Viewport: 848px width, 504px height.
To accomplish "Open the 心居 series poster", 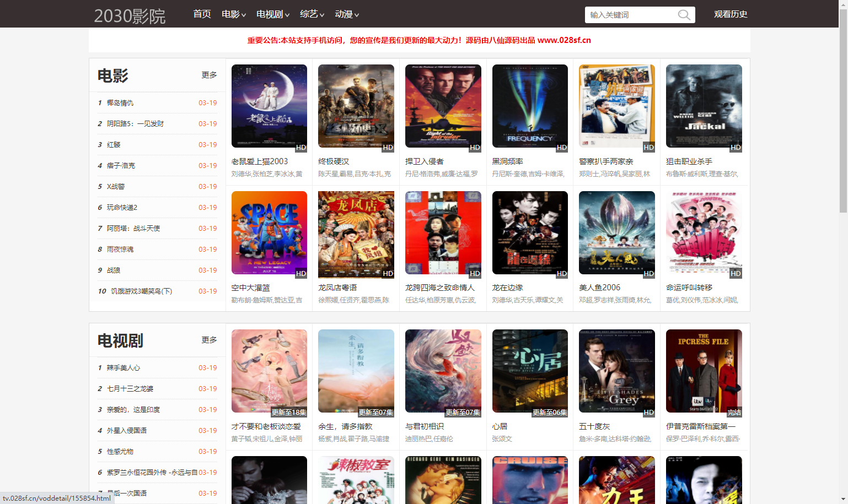I will pos(530,371).
